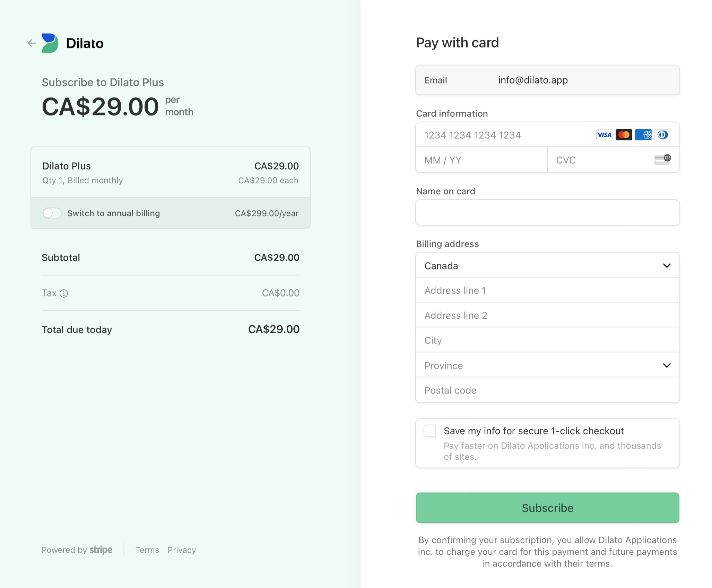Click the Visa card icon
This screenshot has width=712, height=588.
605,135
